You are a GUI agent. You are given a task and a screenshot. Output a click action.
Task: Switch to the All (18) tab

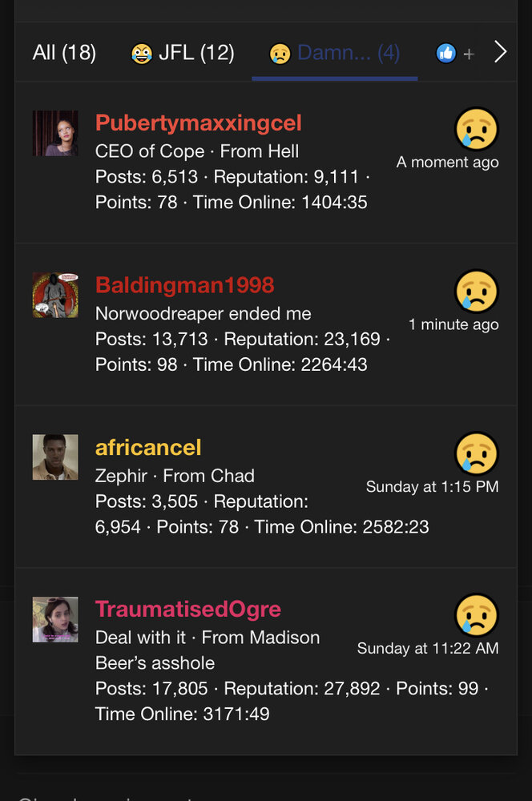click(x=64, y=53)
